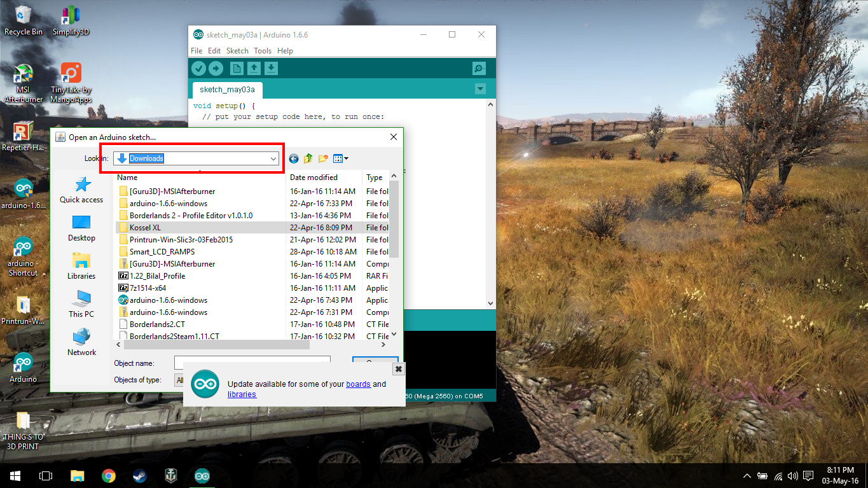The image size is (868, 488).
Task: Open Steam from the taskbar
Action: point(139,475)
